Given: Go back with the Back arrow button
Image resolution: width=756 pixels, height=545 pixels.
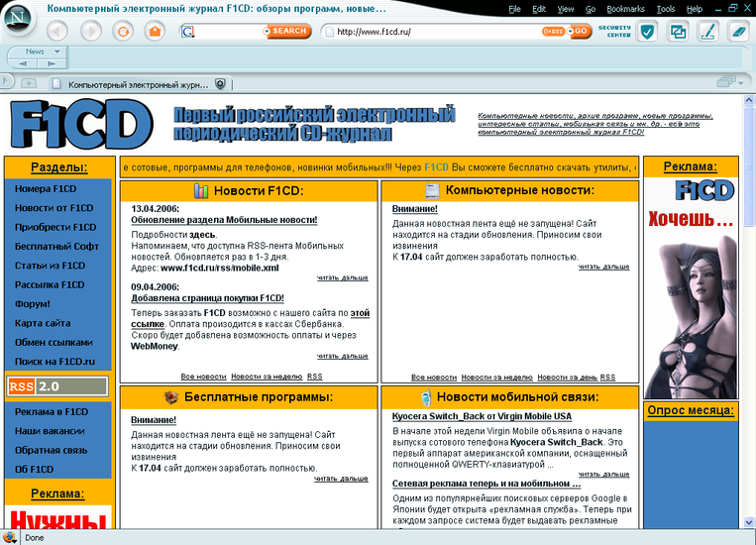Looking at the screenshot, I should pos(57,32).
